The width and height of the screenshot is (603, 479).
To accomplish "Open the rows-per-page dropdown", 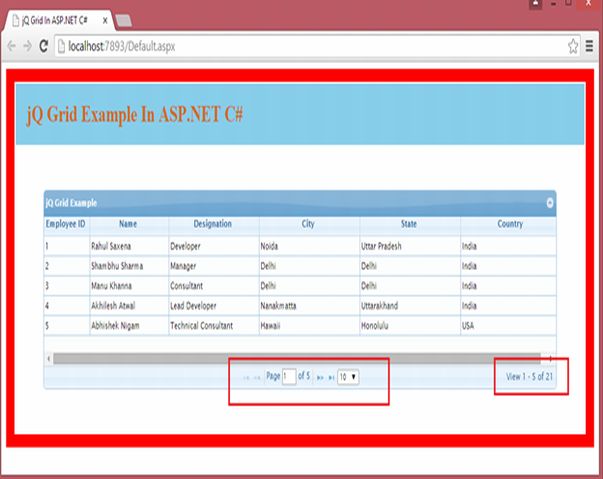I will point(348,377).
